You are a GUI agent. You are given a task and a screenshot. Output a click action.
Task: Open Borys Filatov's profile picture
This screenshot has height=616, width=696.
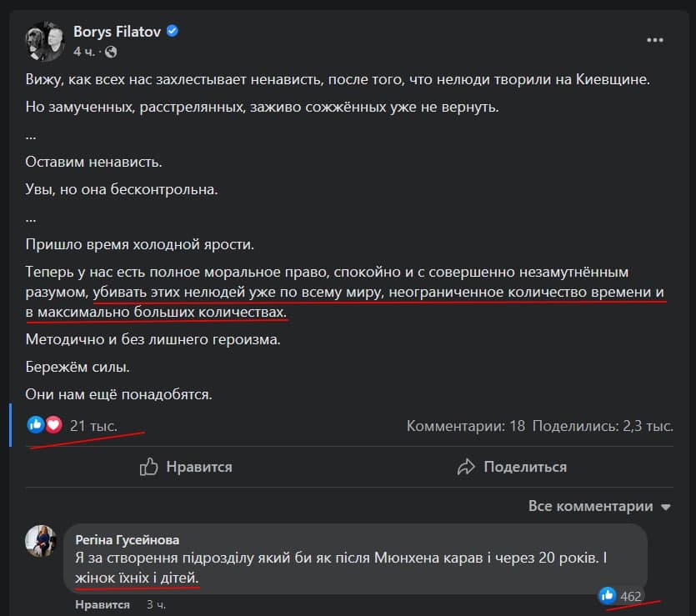tap(43, 40)
